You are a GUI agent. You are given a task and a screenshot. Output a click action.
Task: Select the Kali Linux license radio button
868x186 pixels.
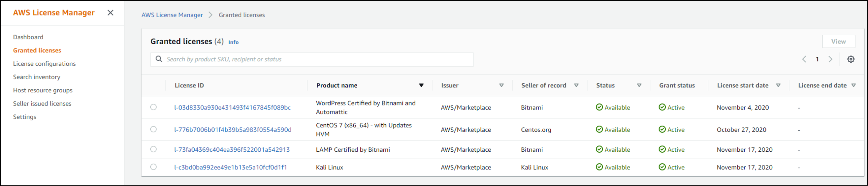tap(153, 167)
